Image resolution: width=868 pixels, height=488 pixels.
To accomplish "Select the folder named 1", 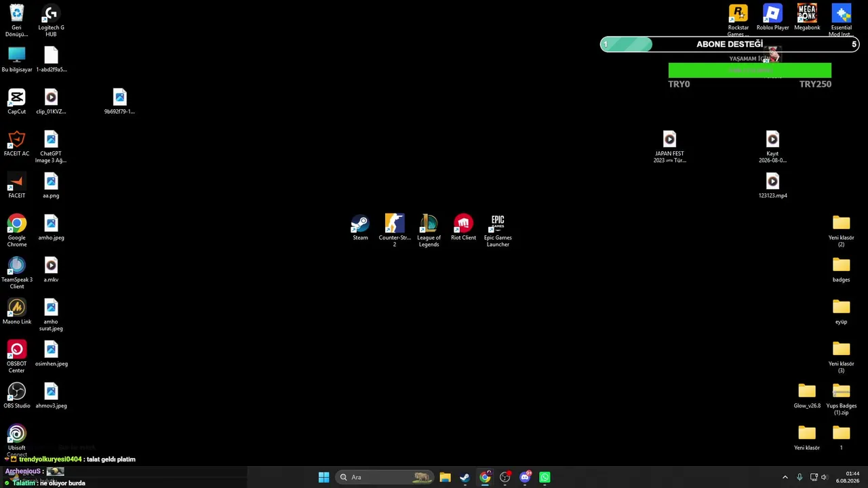I will (x=842, y=438).
